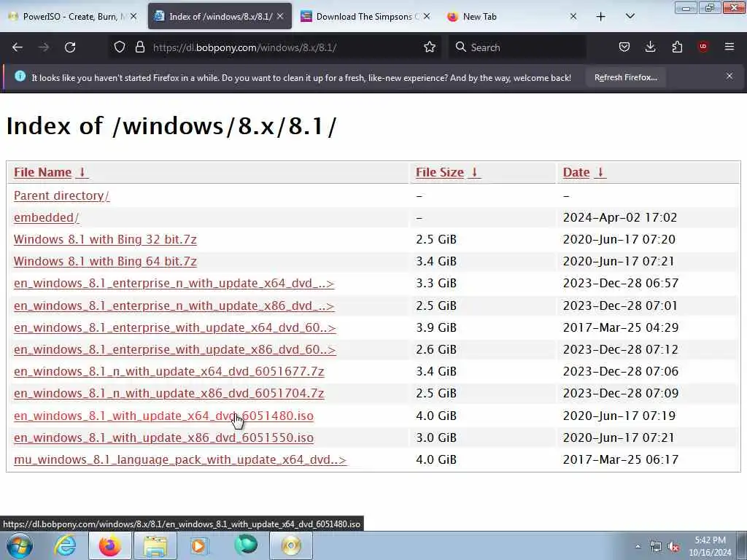Close the Index of /windows/8.x/8.1/ tab
Image resolution: width=747 pixels, height=560 pixels.
click(x=280, y=16)
